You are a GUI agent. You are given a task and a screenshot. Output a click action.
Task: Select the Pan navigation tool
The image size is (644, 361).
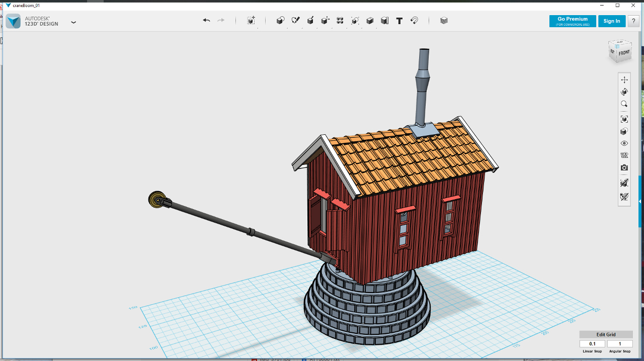pos(624,80)
